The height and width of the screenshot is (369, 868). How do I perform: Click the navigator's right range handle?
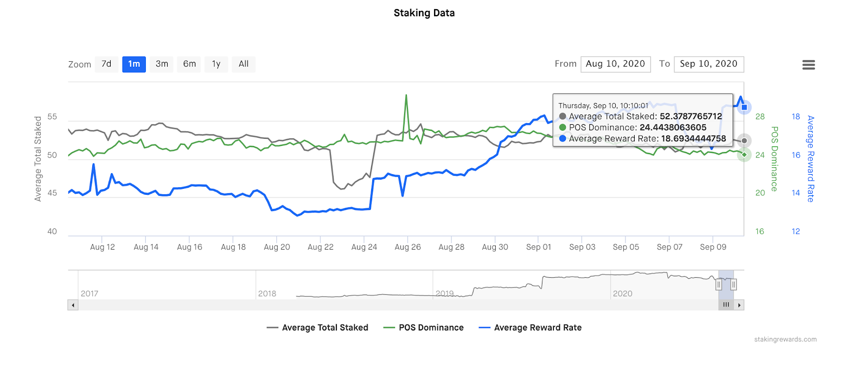[x=733, y=284]
